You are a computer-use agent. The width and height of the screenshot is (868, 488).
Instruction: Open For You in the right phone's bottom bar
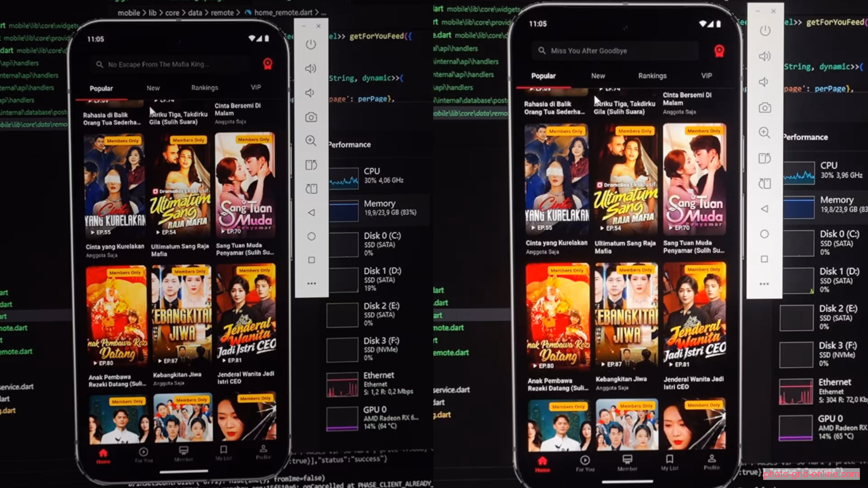click(585, 463)
